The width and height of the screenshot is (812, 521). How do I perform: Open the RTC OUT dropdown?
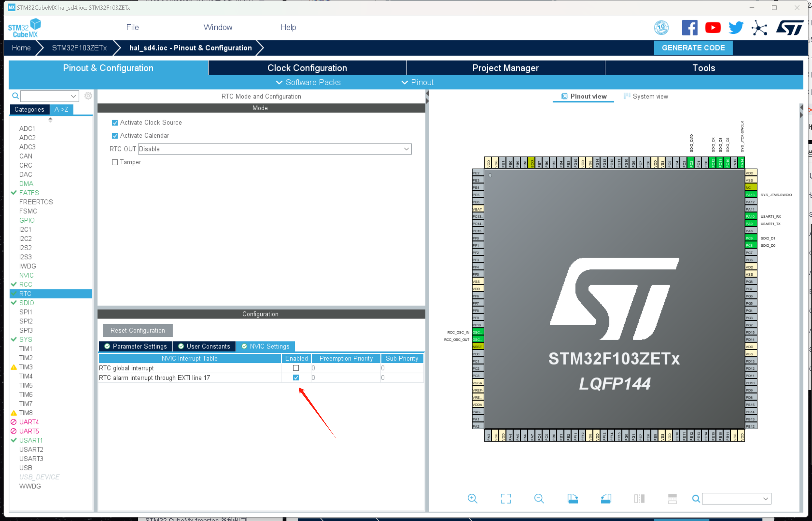point(275,149)
